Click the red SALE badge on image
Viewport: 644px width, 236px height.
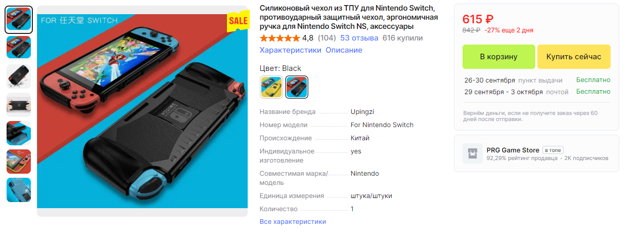click(x=238, y=21)
